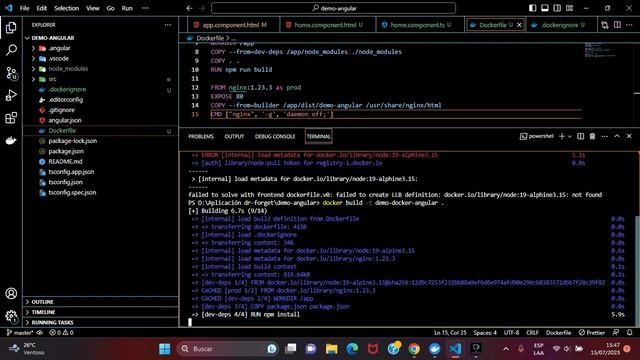
Task: Close the Dockerfile tab
Action: click(x=519, y=25)
